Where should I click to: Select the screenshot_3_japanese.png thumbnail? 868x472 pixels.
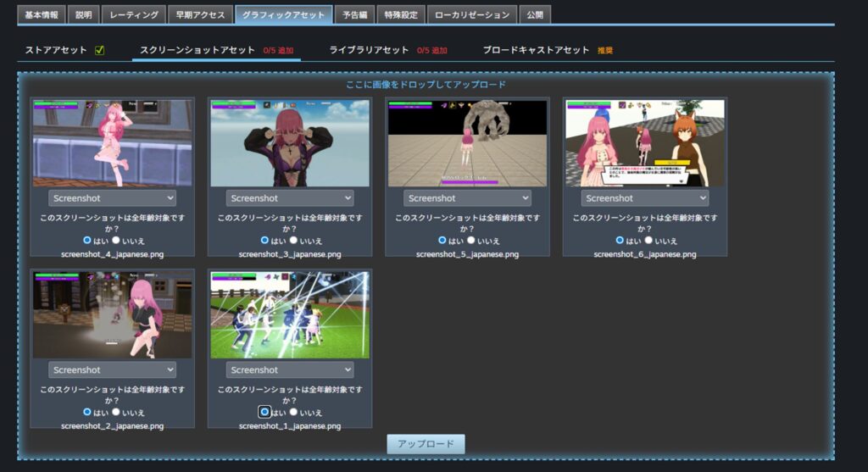tap(289, 143)
